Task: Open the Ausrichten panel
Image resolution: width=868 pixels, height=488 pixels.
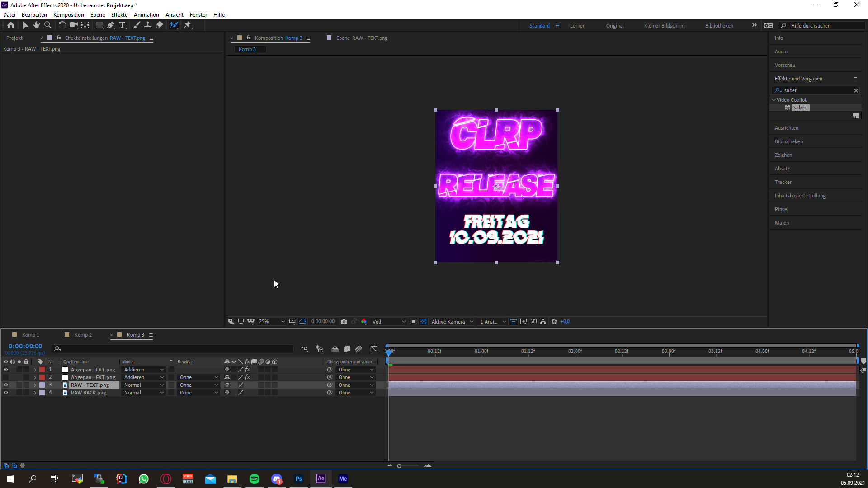Action: click(786, 128)
